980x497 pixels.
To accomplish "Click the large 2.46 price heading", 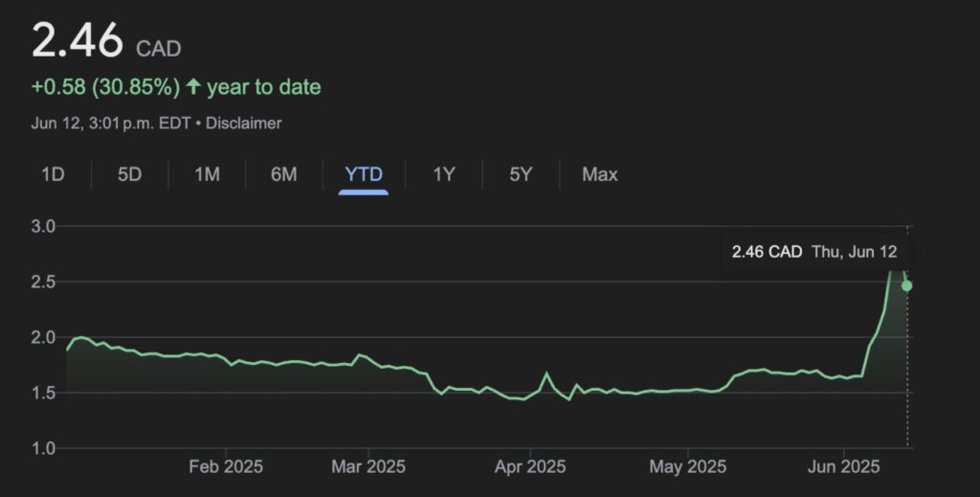I will click(x=78, y=40).
